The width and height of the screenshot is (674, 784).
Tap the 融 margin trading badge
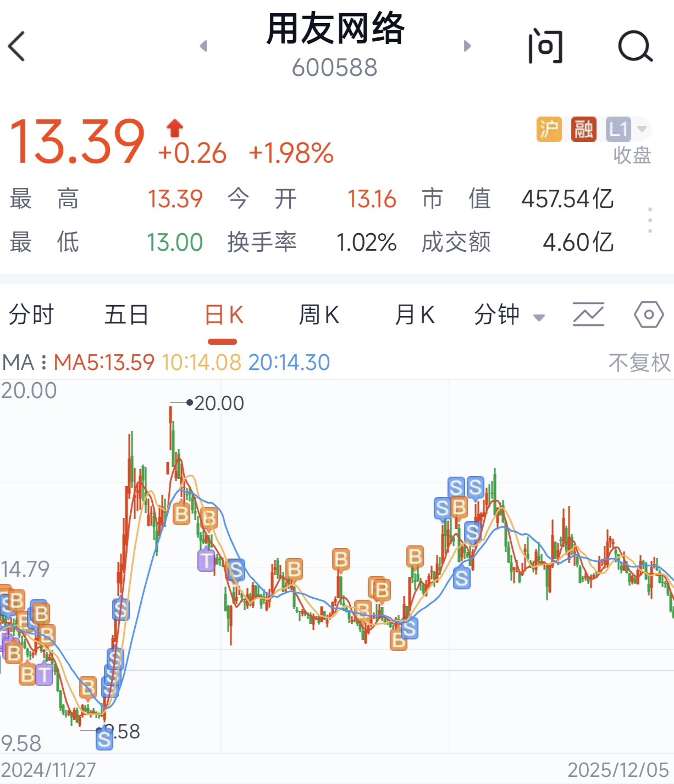[583, 130]
